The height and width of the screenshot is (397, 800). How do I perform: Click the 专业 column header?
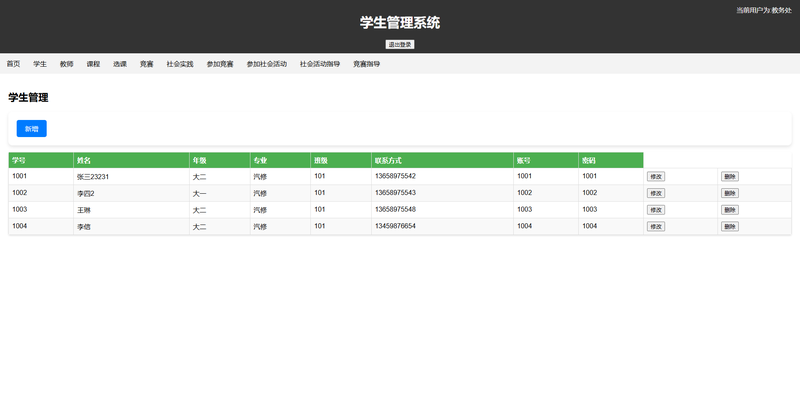(x=280, y=160)
